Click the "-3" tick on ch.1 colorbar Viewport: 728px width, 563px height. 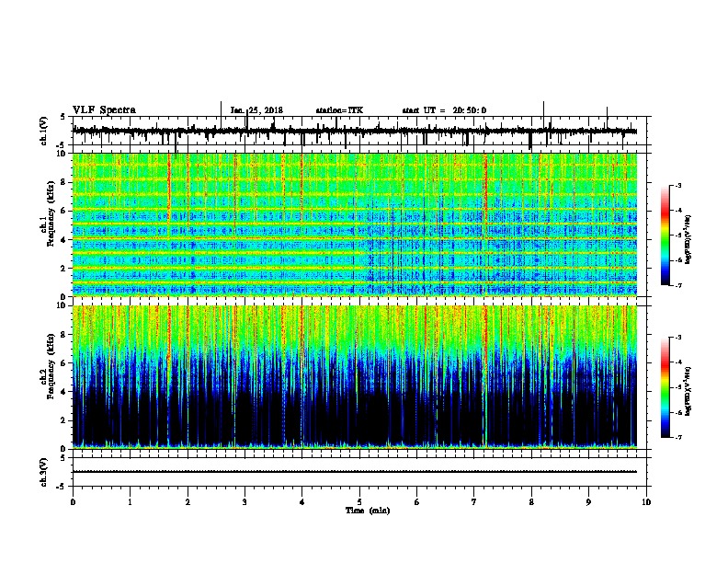(677, 186)
